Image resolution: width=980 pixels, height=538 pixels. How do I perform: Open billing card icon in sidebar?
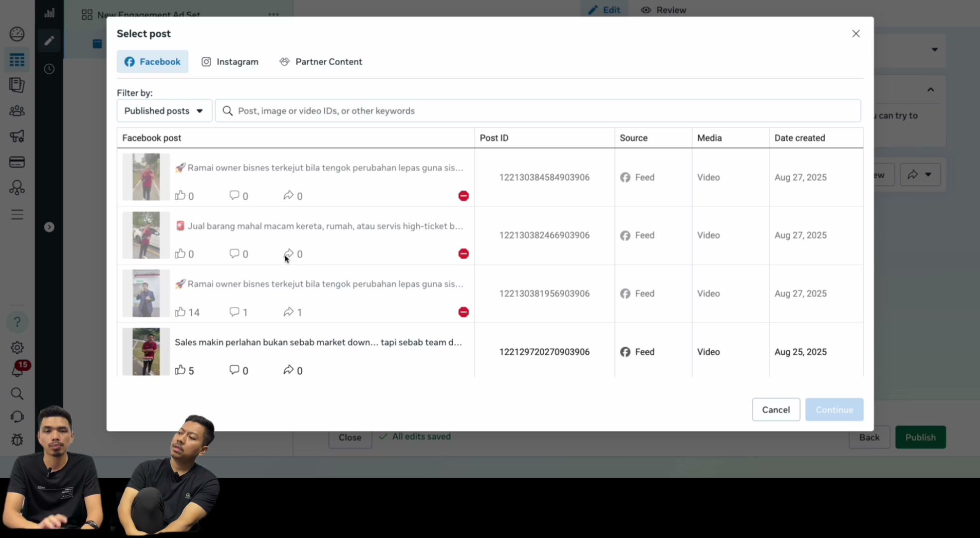(17, 162)
